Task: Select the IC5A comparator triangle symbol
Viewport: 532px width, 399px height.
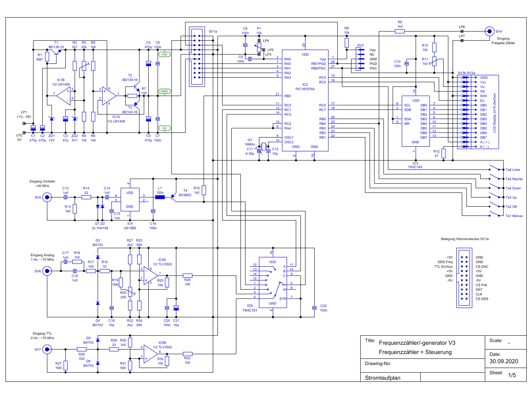Action: coord(151,276)
